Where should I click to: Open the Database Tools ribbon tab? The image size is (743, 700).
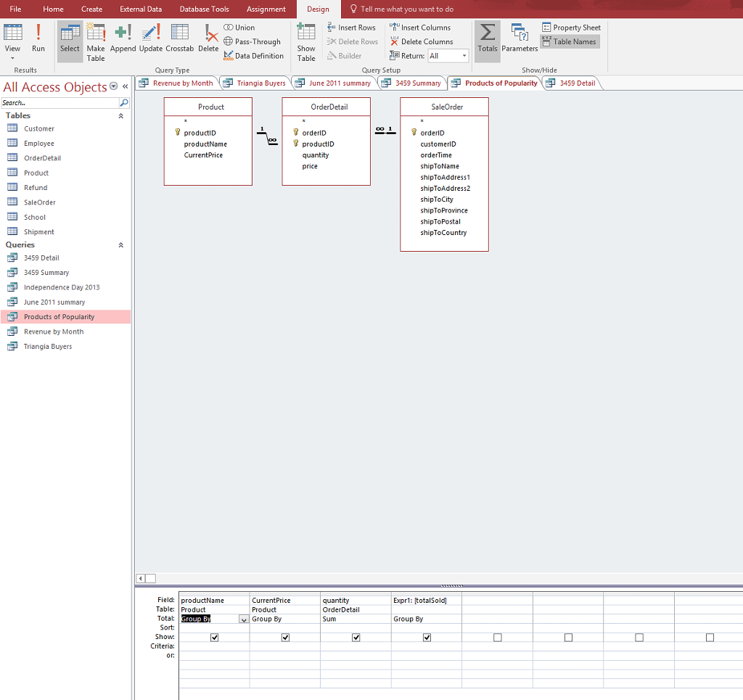(203, 9)
